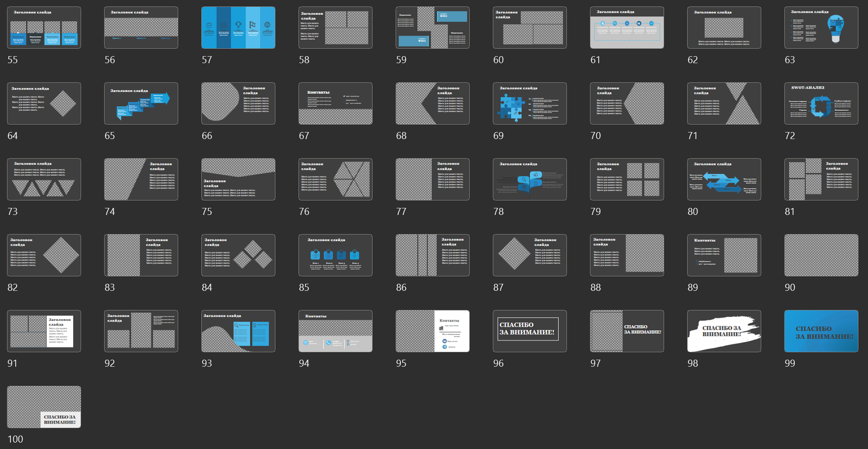Select slide 96 with framed СПАСИБО ЗА ВНИМАНИЕ
The height and width of the screenshot is (449, 868).
pyautogui.click(x=529, y=331)
